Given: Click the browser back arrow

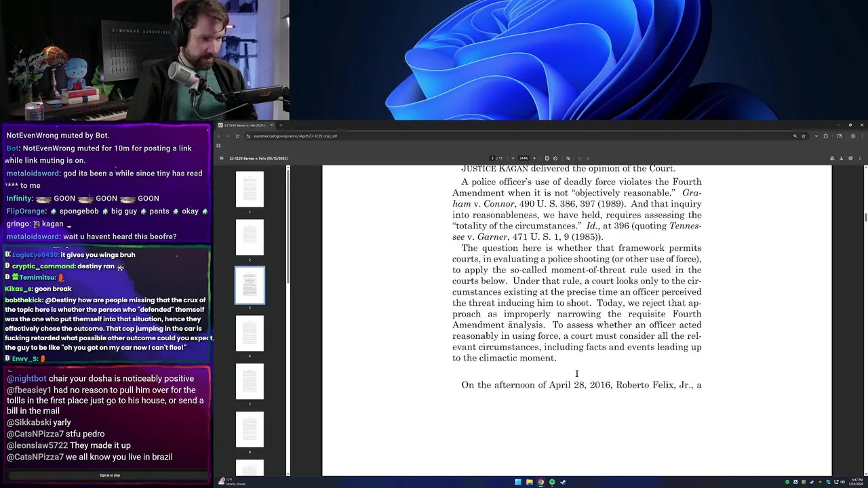Looking at the screenshot, I should pyautogui.click(x=219, y=136).
